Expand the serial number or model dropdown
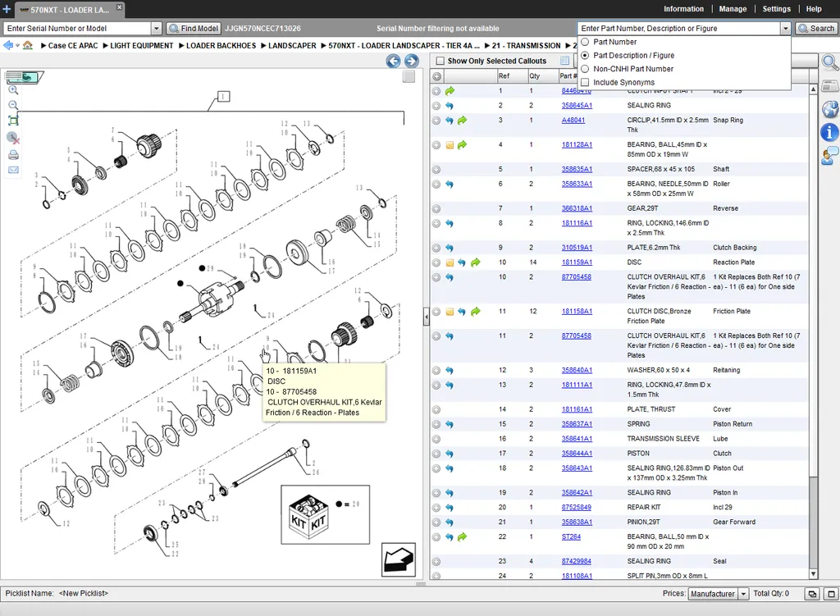 (x=157, y=29)
